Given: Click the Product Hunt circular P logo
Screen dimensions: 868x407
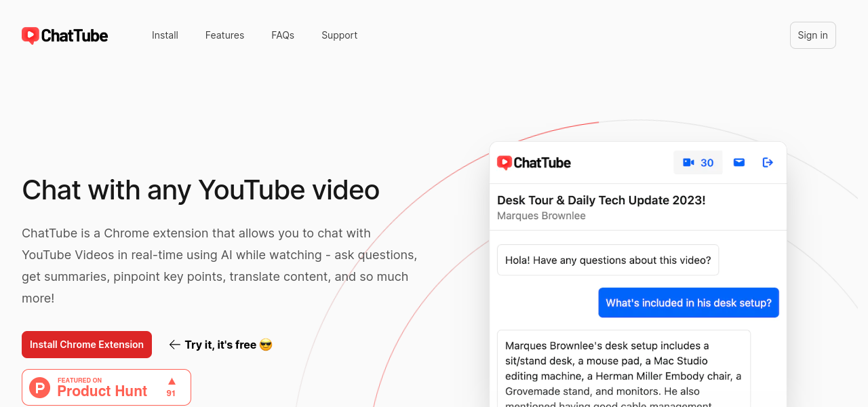Looking at the screenshot, I should (40, 387).
